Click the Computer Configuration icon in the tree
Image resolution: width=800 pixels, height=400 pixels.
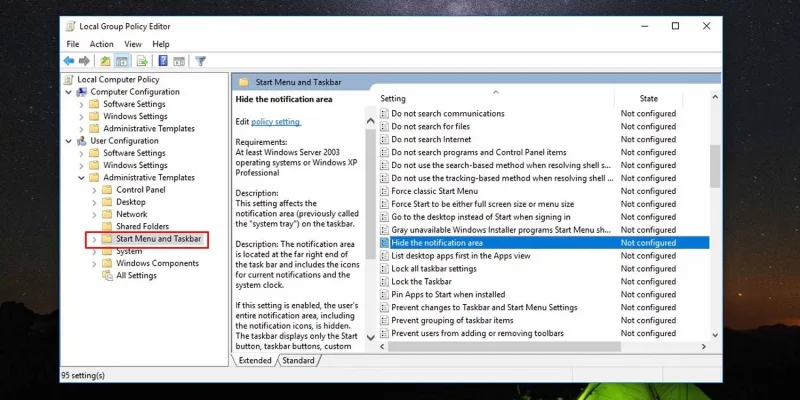click(82, 92)
